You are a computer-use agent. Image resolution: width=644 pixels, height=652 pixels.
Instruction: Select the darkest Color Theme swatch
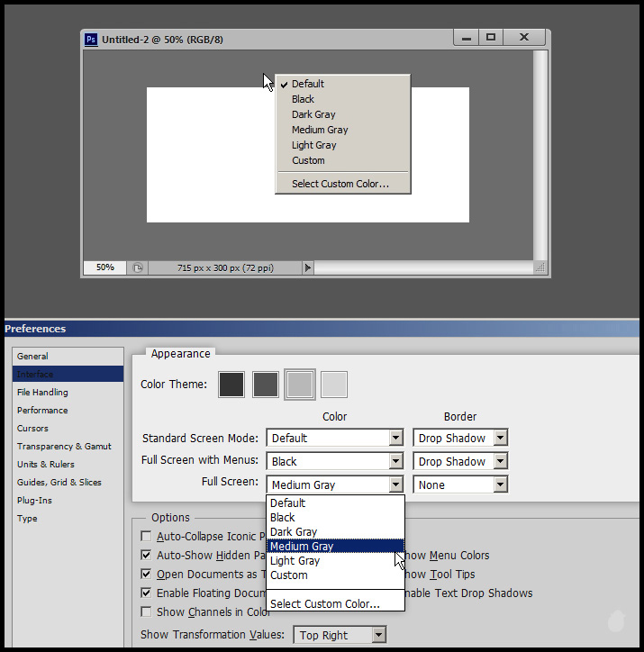[231, 385]
